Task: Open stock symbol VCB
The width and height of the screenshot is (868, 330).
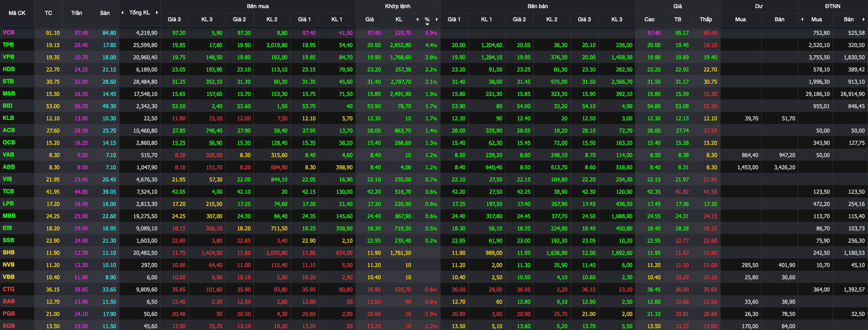Action: (x=9, y=33)
